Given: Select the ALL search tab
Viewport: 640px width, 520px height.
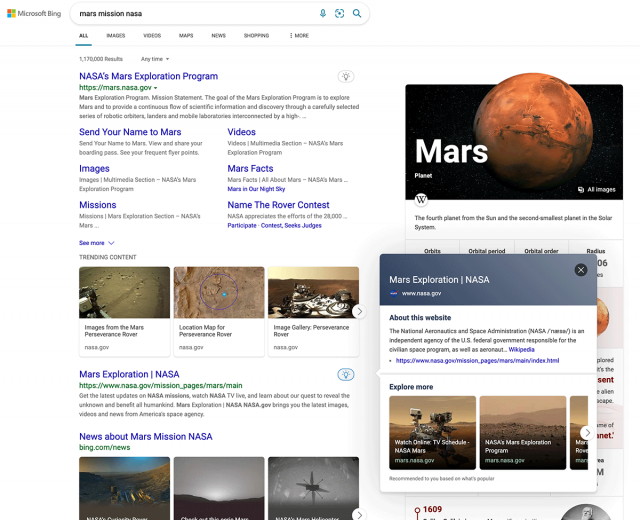Looking at the screenshot, I should (x=84, y=36).
